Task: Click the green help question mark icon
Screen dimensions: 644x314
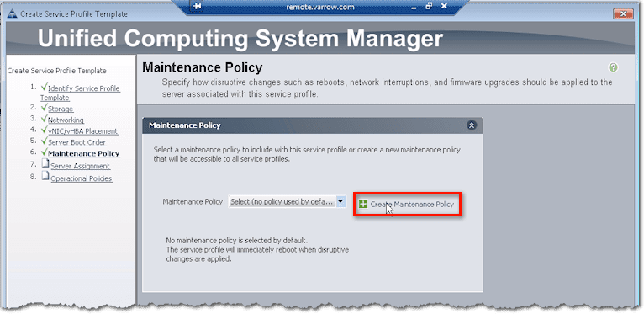Action: tap(613, 67)
